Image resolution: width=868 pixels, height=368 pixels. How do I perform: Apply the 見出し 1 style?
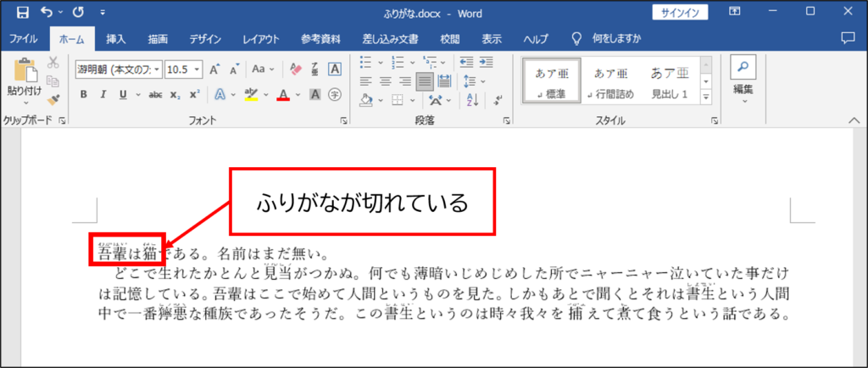coord(670,81)
